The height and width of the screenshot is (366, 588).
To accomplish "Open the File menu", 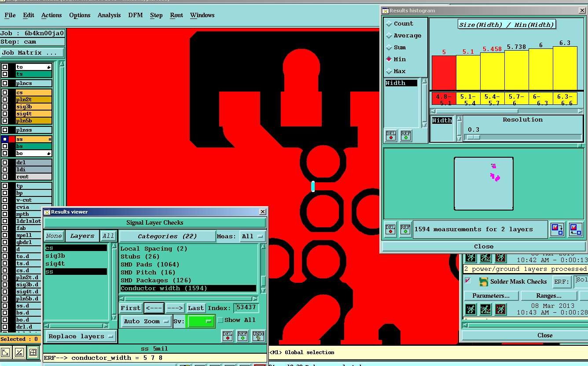I will coord(10,15).
